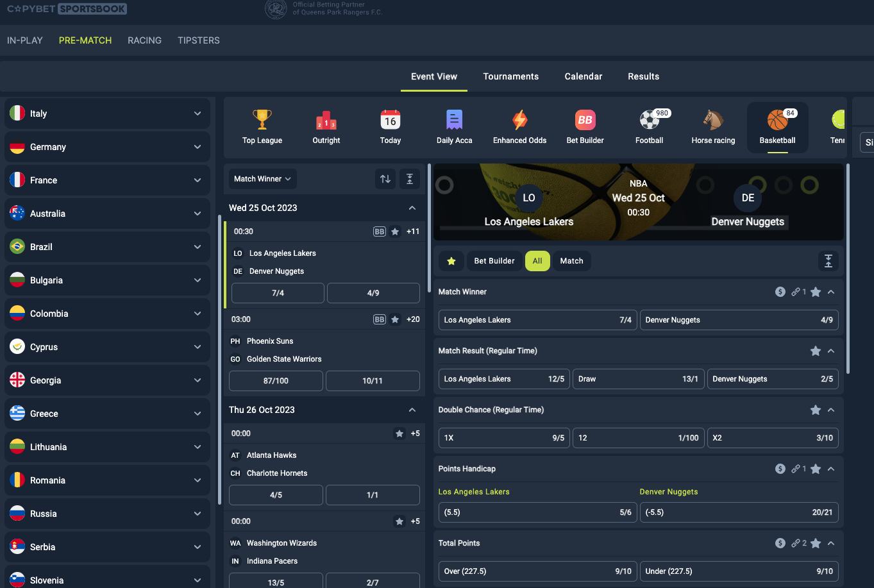
Task: Favorite the Lakers vs Nuggets match star
Action: (x=396, y=231)
